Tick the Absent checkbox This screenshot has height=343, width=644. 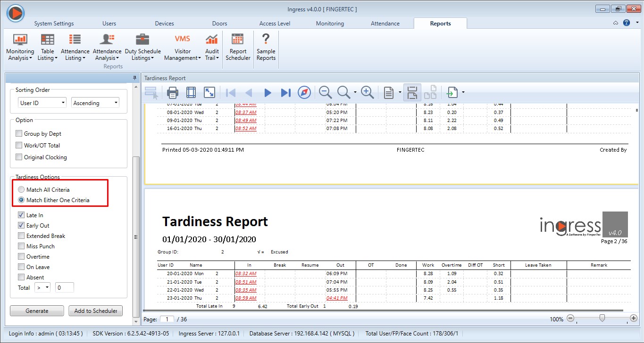[21, 278]
